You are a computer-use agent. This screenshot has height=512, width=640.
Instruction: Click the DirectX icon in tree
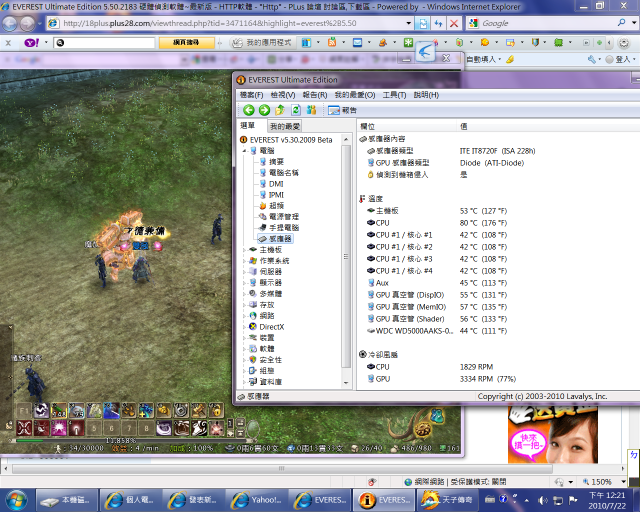point(253,327)
